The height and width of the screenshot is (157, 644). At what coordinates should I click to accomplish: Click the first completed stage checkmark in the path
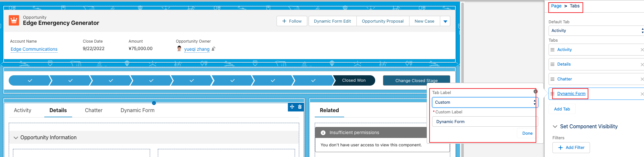pyautogui.click(x=30, y=80)
